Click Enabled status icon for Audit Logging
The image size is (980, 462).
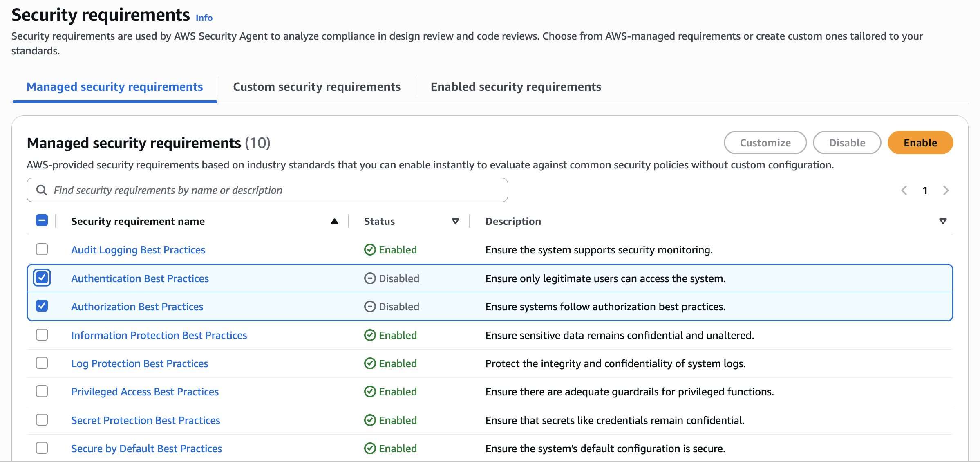370,250
